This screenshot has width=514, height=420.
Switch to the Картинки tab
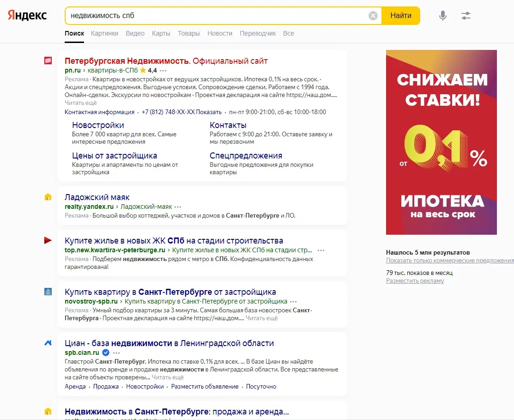tap(104, 33)
